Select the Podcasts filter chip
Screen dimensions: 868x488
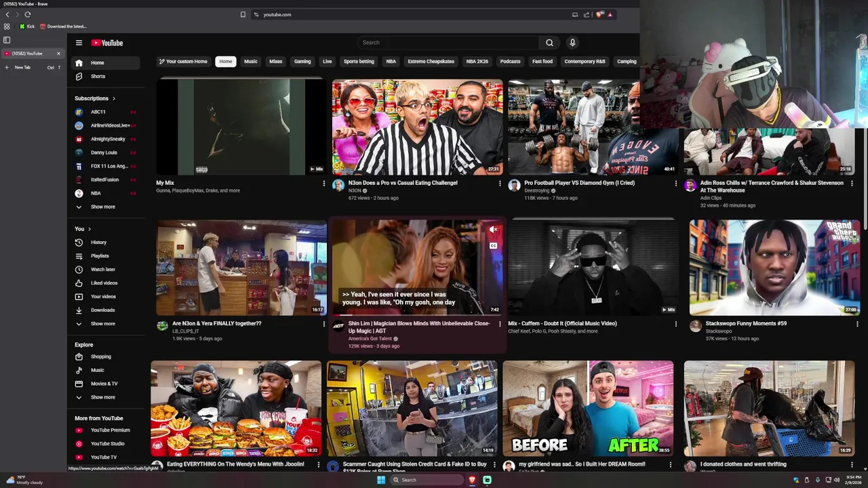[x=510, y=61]
